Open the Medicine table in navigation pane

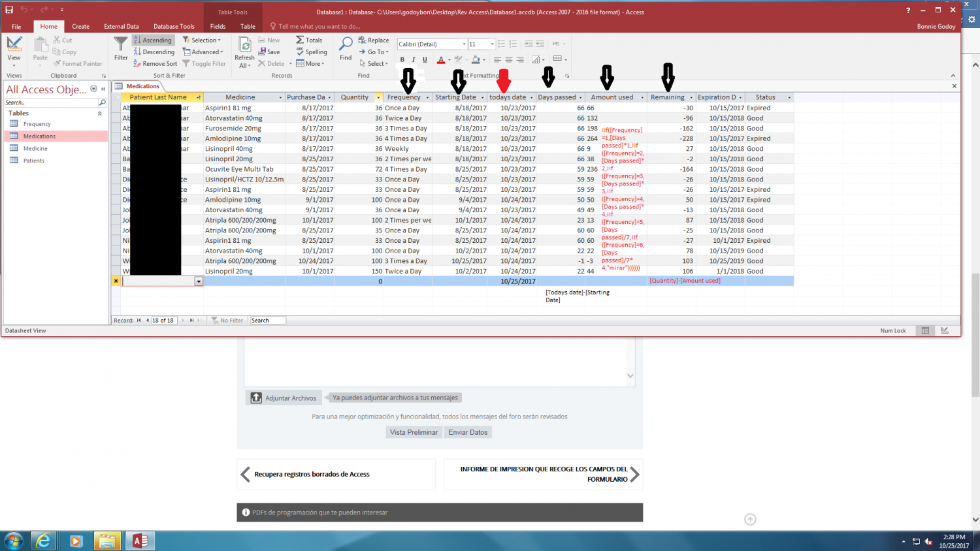point(35,149)
